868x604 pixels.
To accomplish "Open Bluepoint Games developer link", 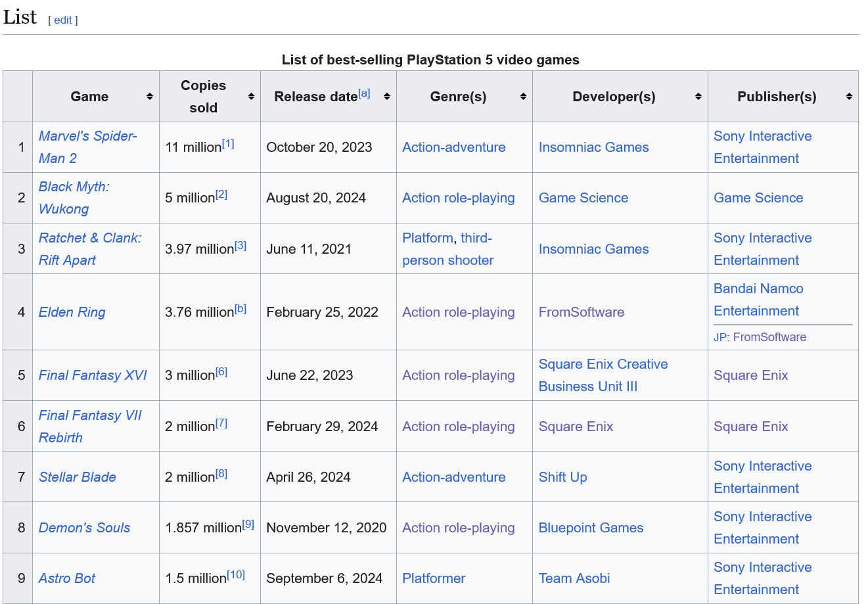I will (591, 528).
